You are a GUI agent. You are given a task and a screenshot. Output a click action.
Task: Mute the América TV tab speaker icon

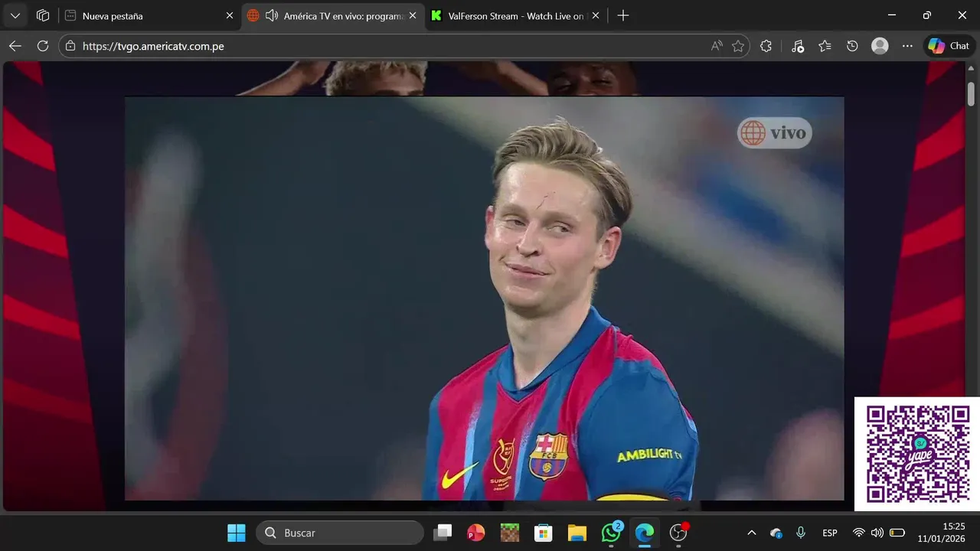tap(272, 15)
